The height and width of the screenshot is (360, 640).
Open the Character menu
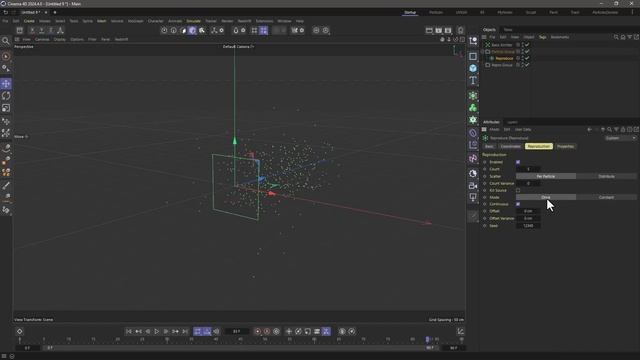point(156,21)
